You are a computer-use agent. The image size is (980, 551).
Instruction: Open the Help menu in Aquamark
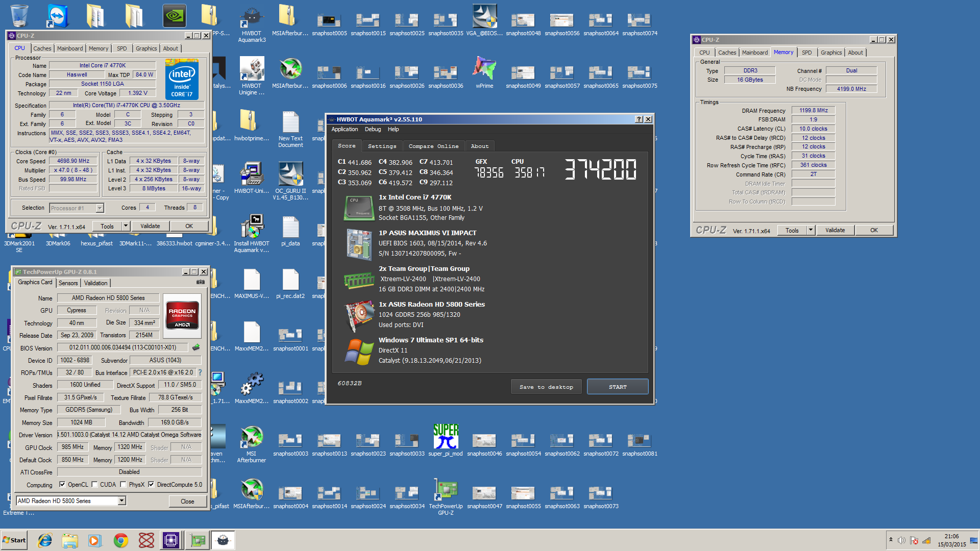393,130
